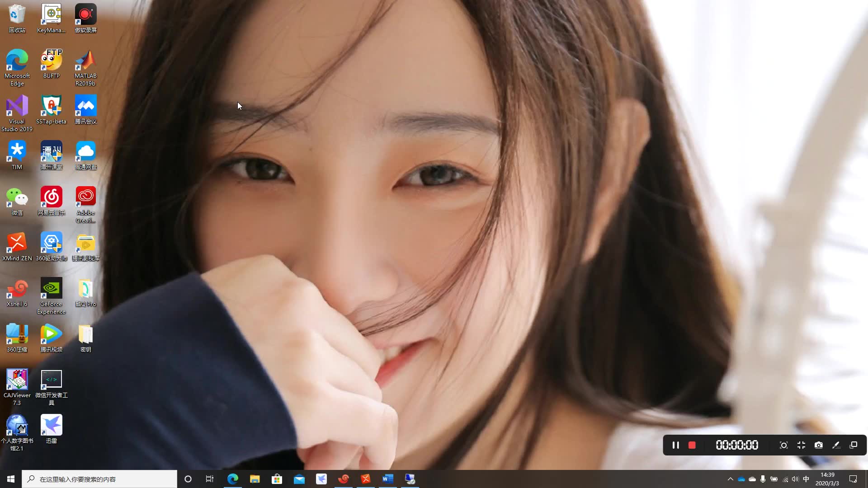
Task: Open Task View from the taskbar
Action: [x=209, y=479]
